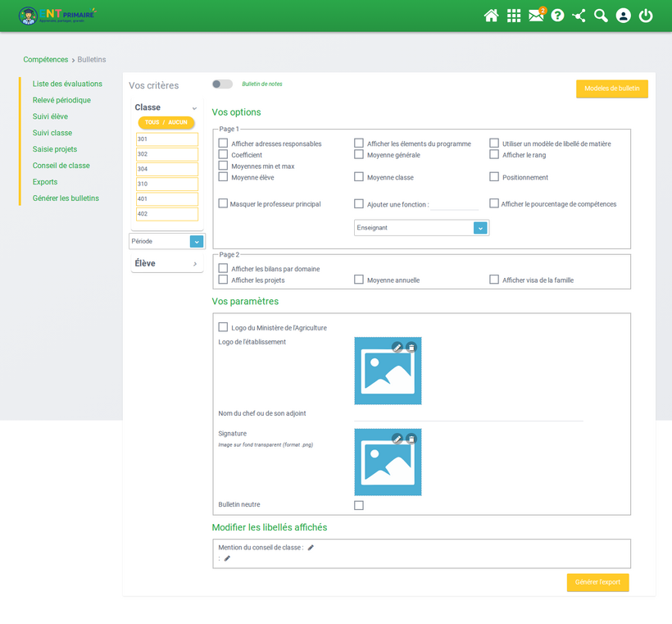Check Afficher visa de la famille
Viewport: 672px width, 624px height.
click(x=494, y=280)
